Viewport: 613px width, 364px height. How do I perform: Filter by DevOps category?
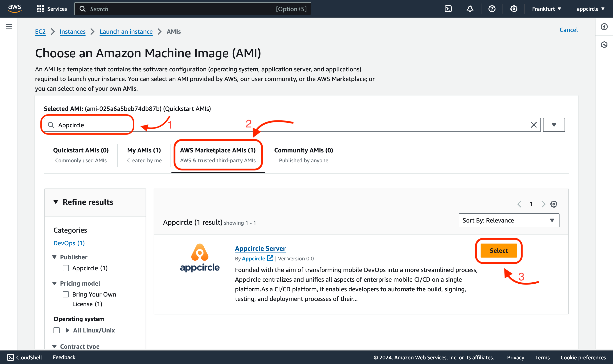click(69, 243)
